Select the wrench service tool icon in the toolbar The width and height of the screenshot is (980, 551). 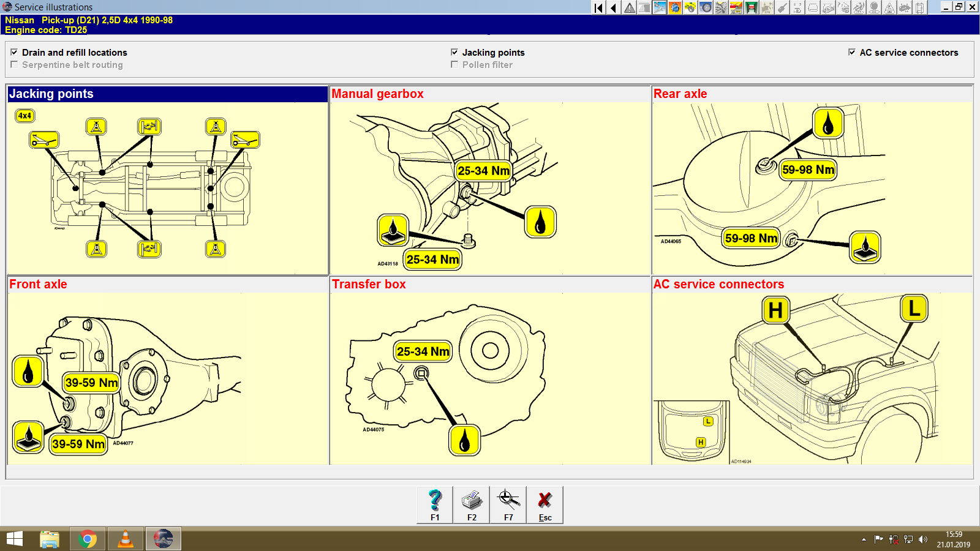(659, 8)
